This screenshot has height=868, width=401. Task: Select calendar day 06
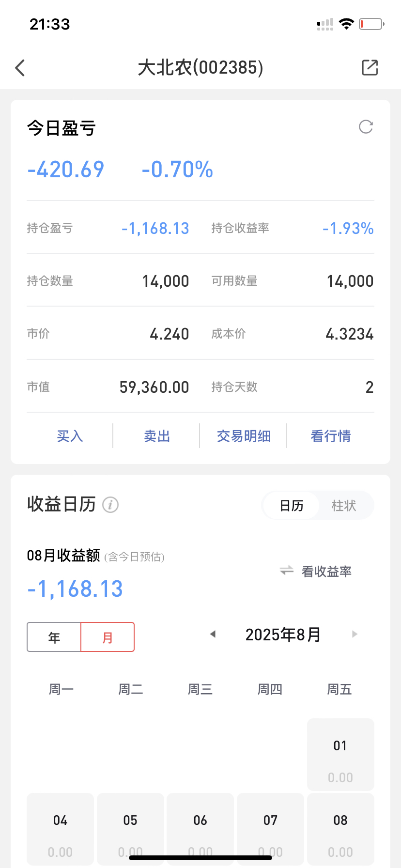[200, 829]
